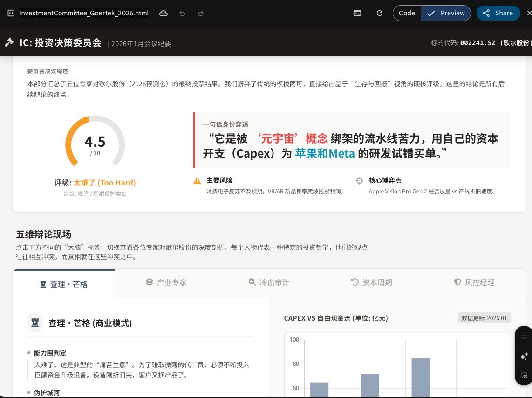Select the 查理·芒格 tab
This screenshot has width=532, height=398.
click(64, 284)
